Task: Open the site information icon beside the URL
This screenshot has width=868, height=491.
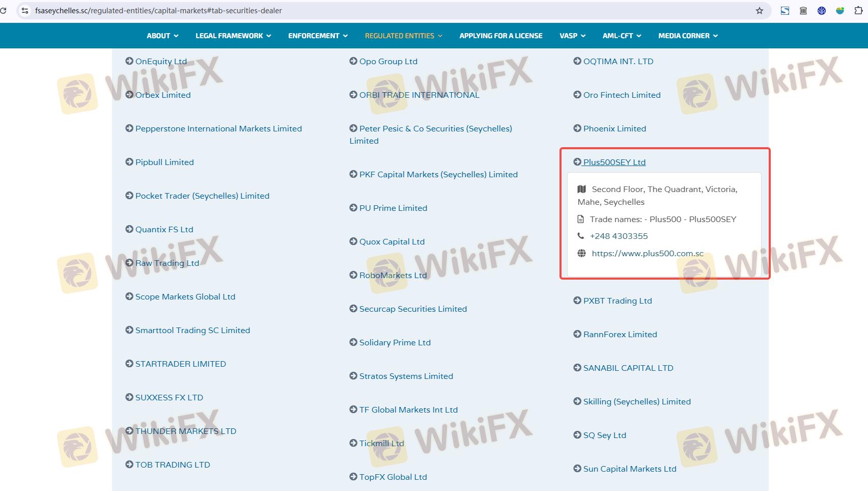Action: [x=24, y=11]
